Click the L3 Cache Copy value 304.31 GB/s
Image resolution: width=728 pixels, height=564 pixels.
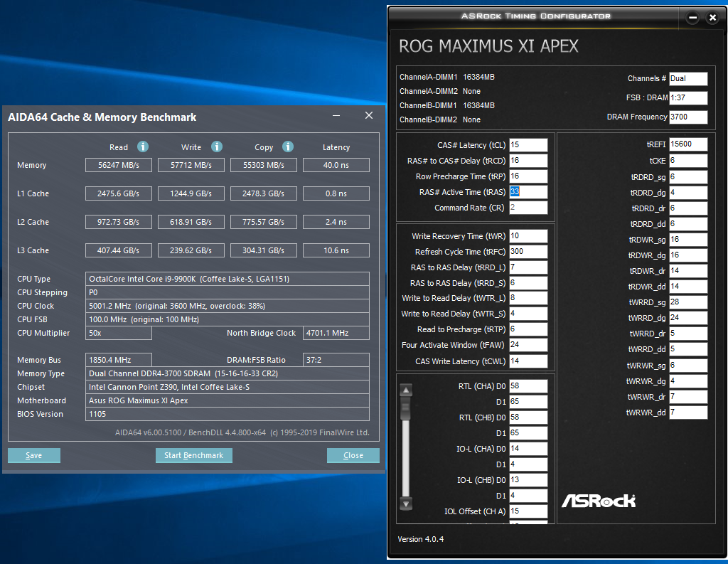[x=263, y=250]
